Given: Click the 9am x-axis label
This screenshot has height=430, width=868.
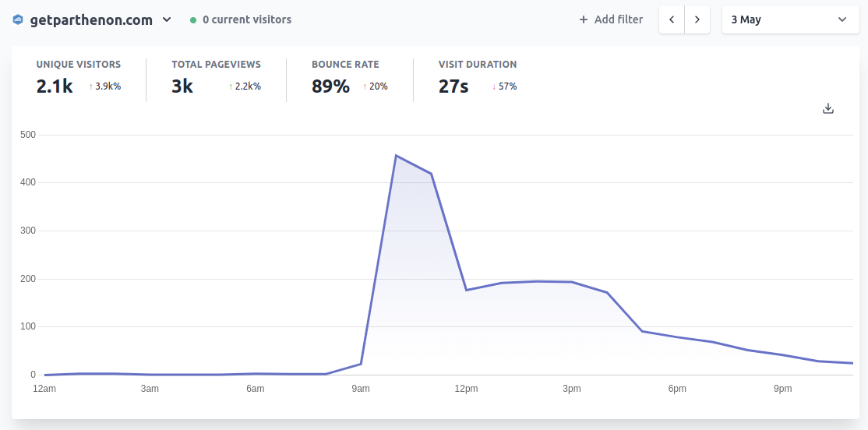Looking at the screenshot, I should tap(361, 389).
